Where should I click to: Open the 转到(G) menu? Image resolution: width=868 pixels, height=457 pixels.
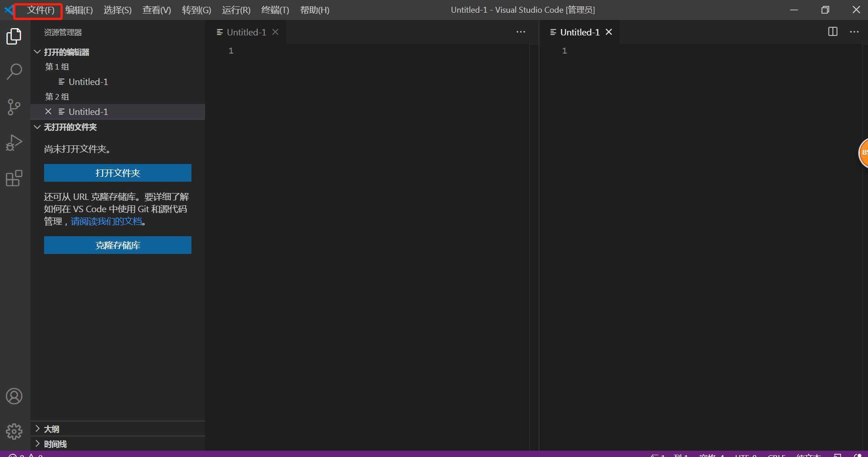[196, 10]
